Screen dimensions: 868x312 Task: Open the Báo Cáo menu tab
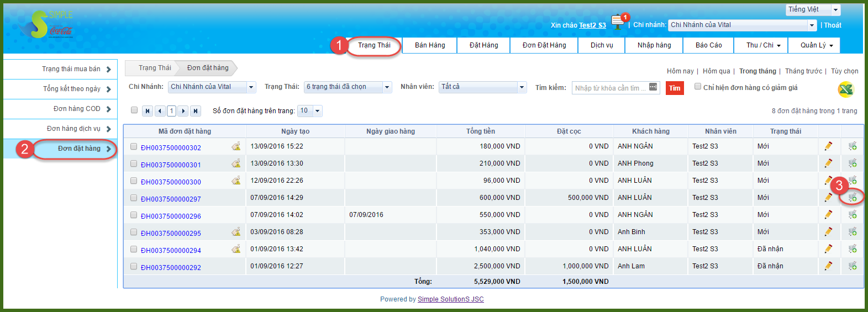coord(708,45)
